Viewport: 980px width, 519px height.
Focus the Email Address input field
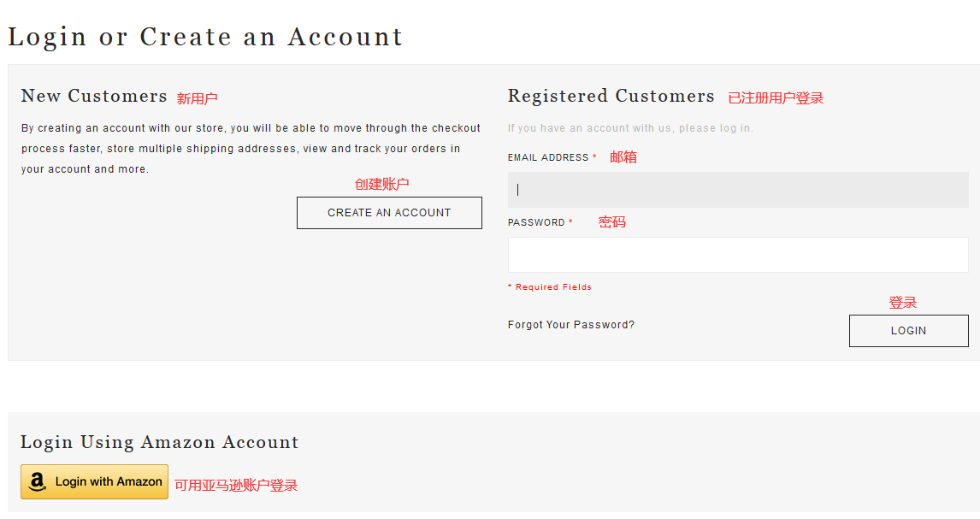pyautogui.click(x=738, y=190)
